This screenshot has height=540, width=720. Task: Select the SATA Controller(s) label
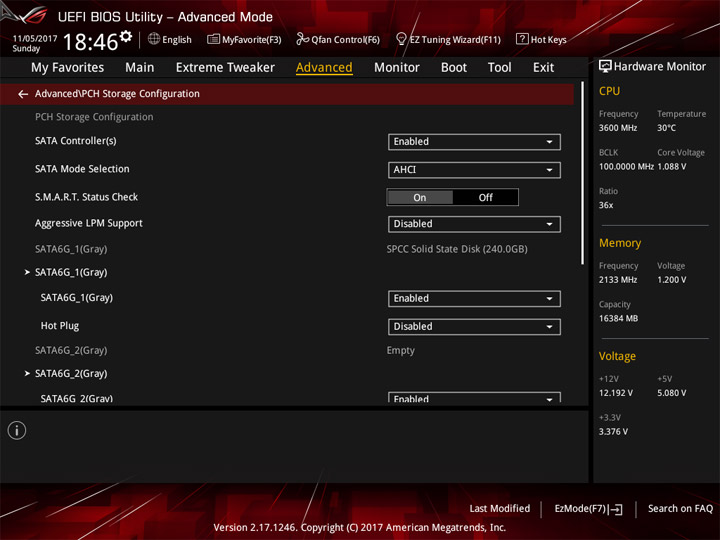click(76, 141)
